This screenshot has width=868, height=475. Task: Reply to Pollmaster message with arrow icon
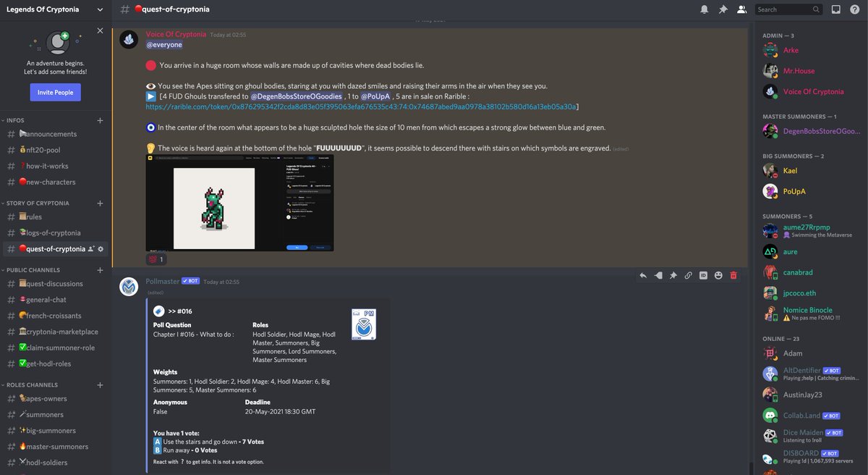pos(642,275)
